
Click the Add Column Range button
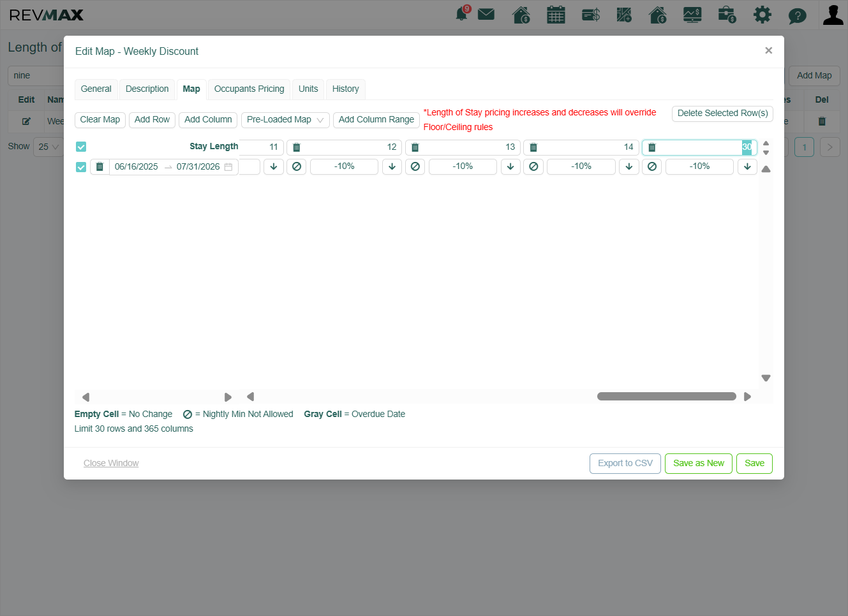(x=376, y=120)
